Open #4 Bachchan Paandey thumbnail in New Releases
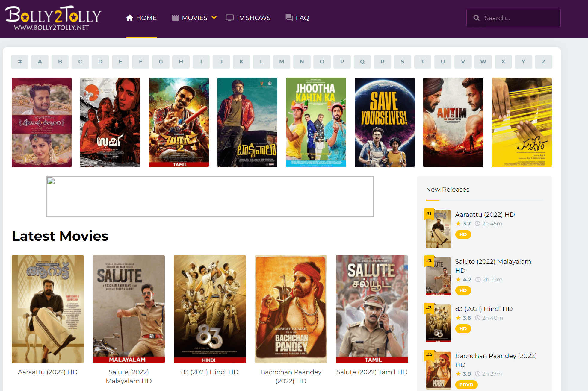 pos(438,370)
